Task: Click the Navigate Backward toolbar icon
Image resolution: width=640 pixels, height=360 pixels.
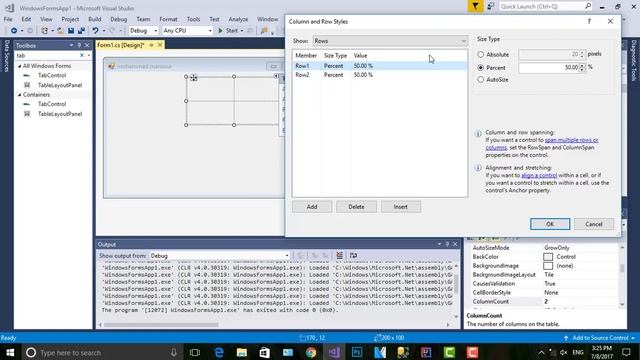Action: point(13,31)
